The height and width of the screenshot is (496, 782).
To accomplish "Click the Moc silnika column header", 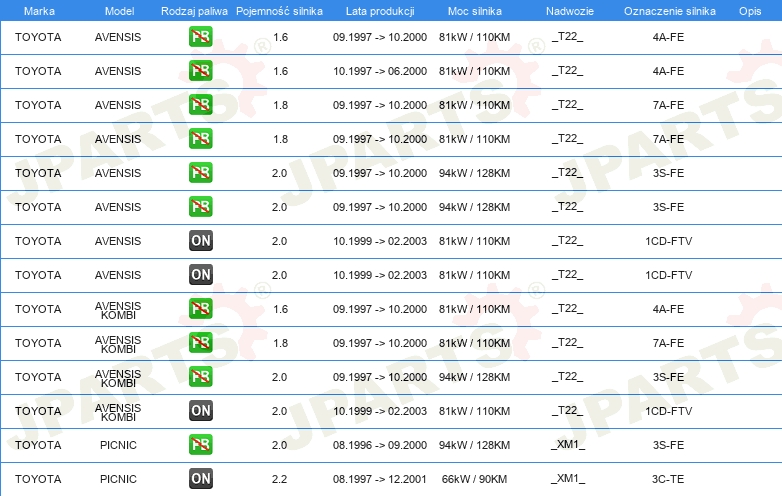I will pos(474,11).
